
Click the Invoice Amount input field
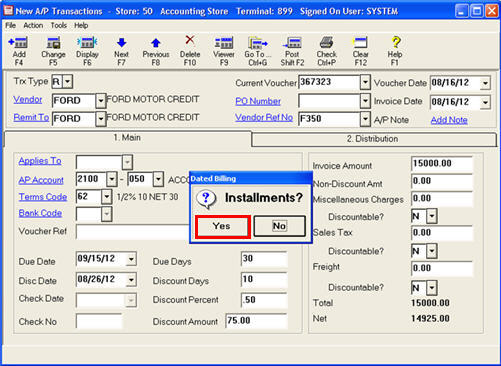tap(441, 163)
